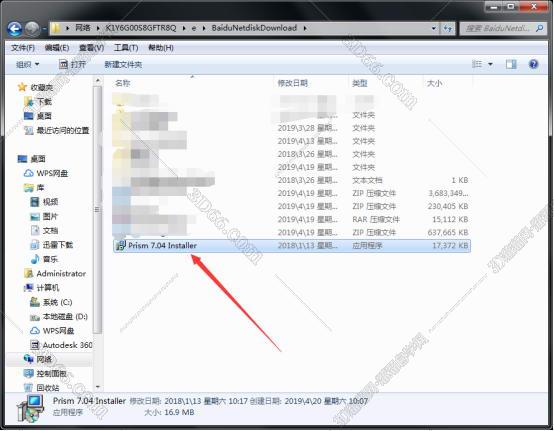
Task: Click the address bar refresh icon
Action: click(448, 28)
